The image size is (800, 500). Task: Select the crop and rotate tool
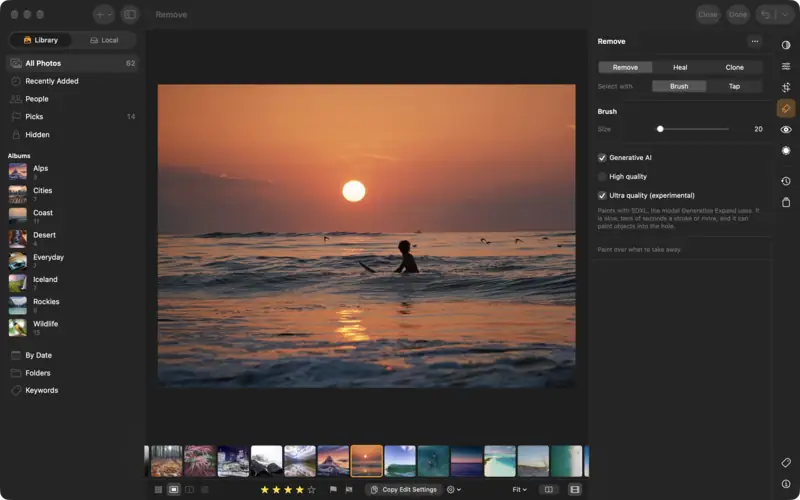pyautogui.click(x=786, y=87)
